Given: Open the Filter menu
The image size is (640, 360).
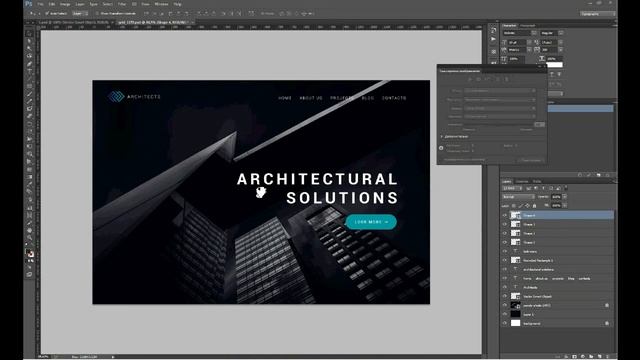Looking at the screenshot, I should 122,4.
